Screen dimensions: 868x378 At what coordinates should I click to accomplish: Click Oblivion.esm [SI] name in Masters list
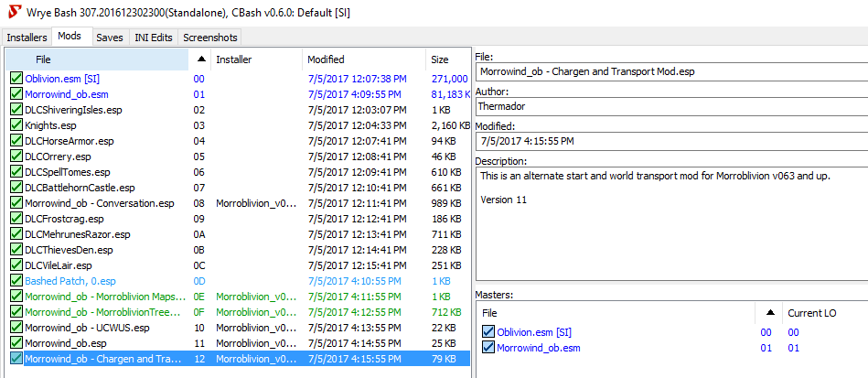[x=534, y=332]
